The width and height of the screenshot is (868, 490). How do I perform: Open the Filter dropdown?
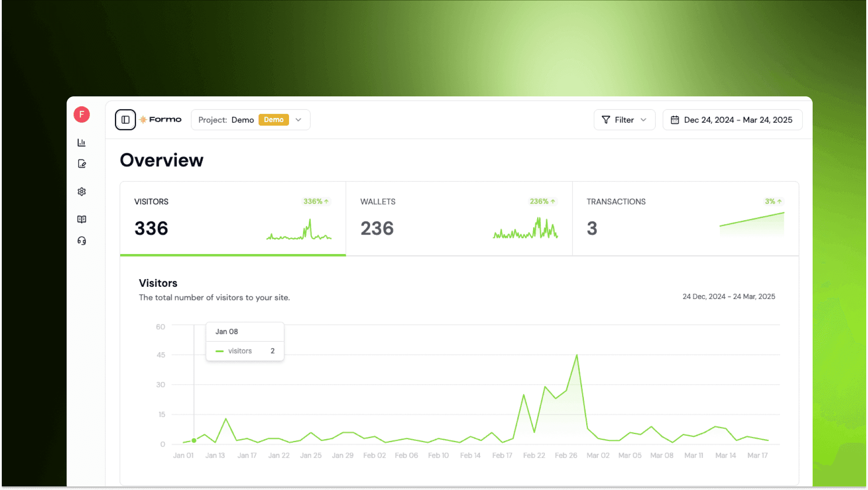click(624, 120)
